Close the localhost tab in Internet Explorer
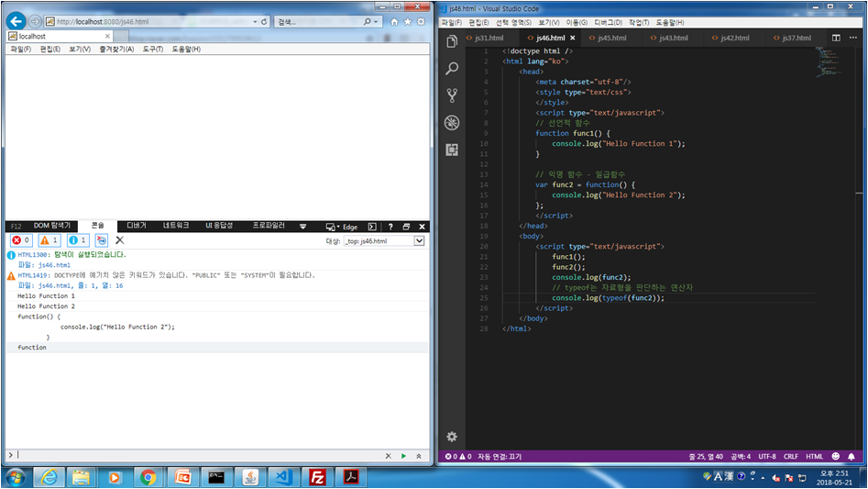This screenshot has width=868, height=489. (x=107, y=36)
